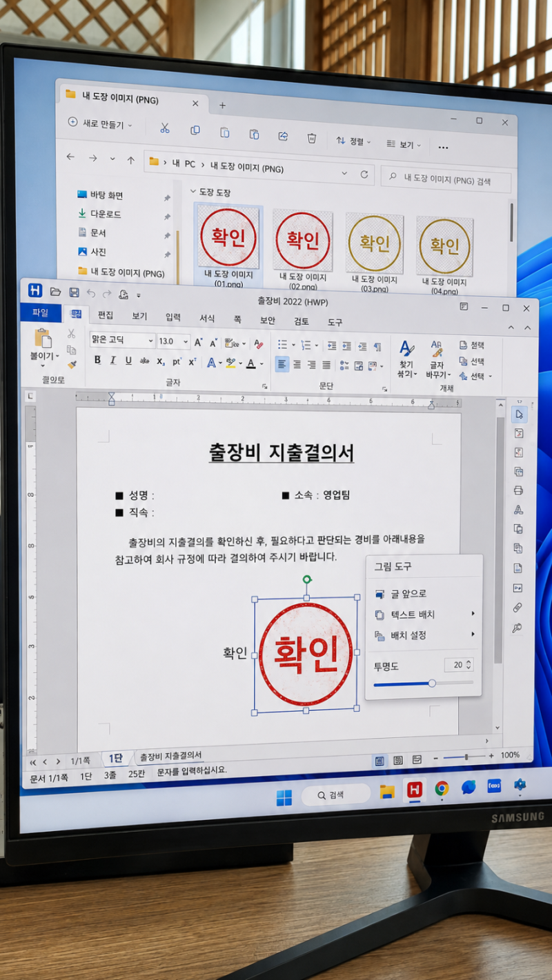552x980 pixels.
Task: Click paperclip icon in right sidebar
Action: click(x=517, y=608)
